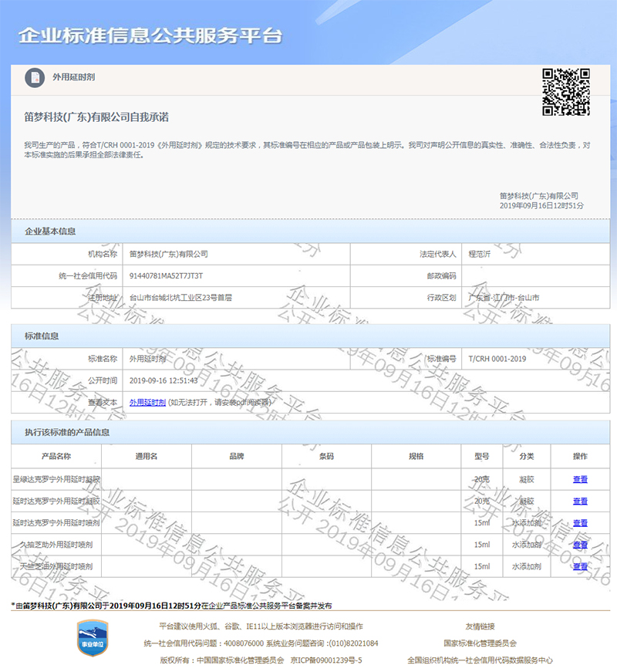
Task: Open the 外用延时剂 standard text link
Action: tap(147, 403)
